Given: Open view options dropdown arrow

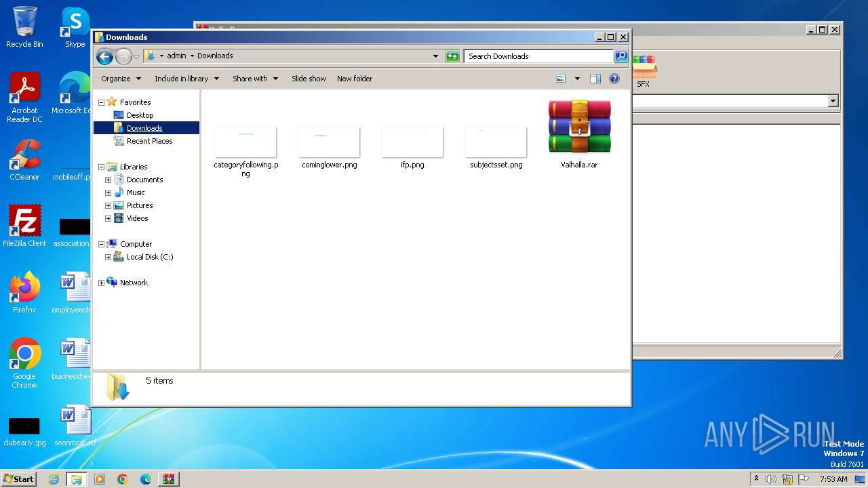Looking at the screenshot, I should point(577,79).
